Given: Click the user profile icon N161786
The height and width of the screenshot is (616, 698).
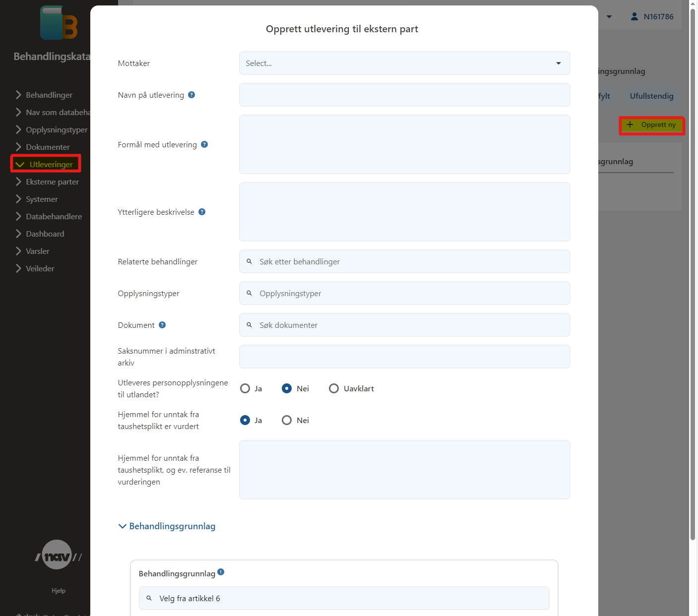Looking at the screenshot, I should coord(634,16).
